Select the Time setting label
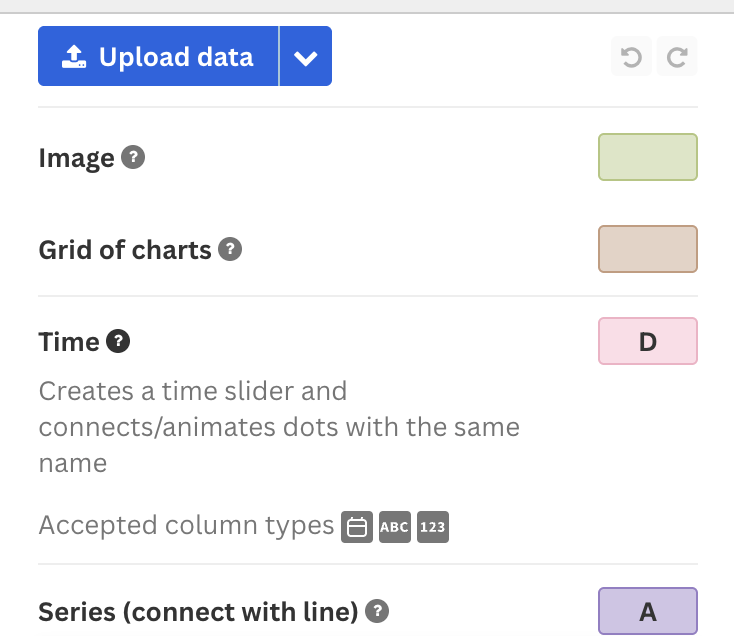Viewport: 734px width, 636px height. pos(69,342)
